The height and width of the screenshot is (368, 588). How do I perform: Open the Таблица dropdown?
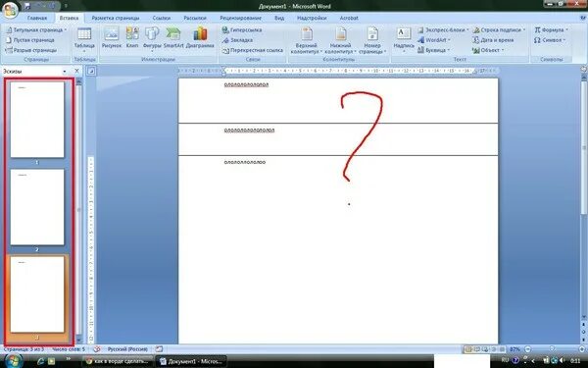tap(84, 40)
